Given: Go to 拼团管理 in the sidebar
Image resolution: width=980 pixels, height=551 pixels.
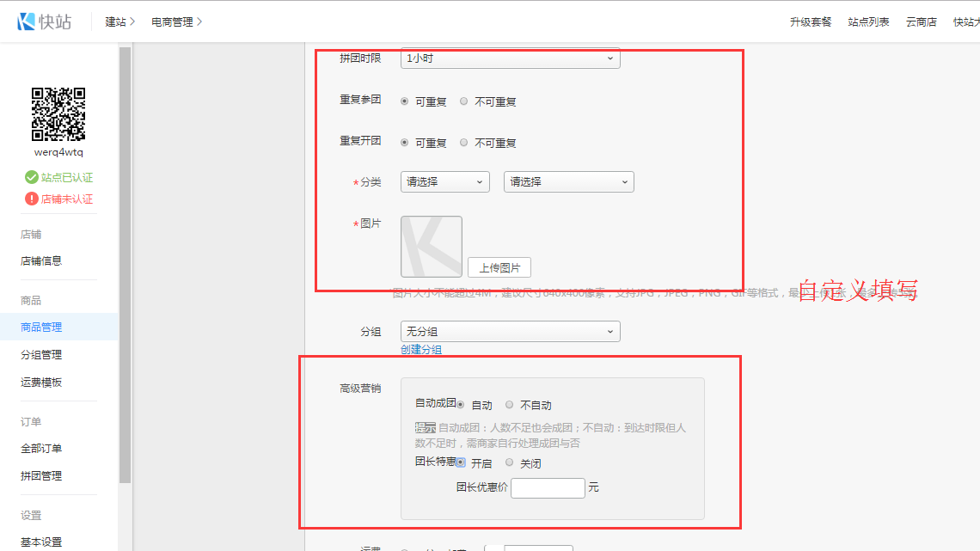Looking at the screenshot, I should pos(41,475).
